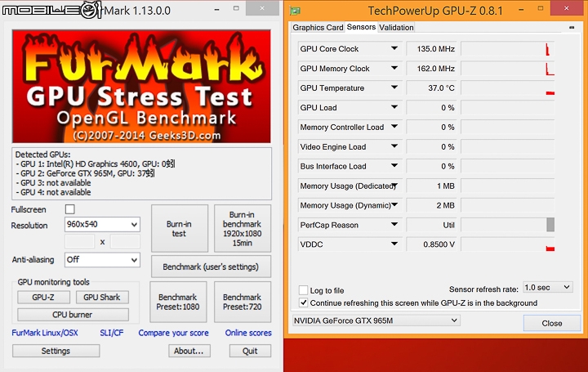Image resolution: width=588 pixels, height=372 pixels.
Task: Tick the Log to file checkbox
Action: [303, 290]
